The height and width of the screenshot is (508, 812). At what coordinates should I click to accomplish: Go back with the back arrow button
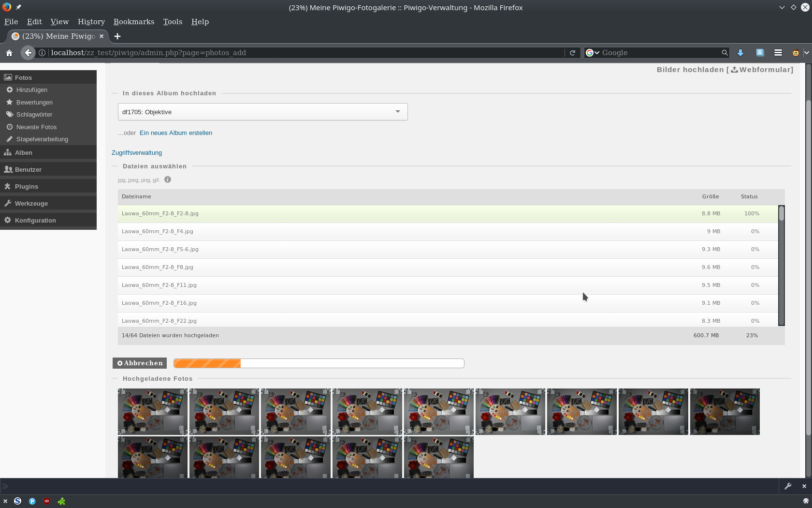tap(28, 53)
